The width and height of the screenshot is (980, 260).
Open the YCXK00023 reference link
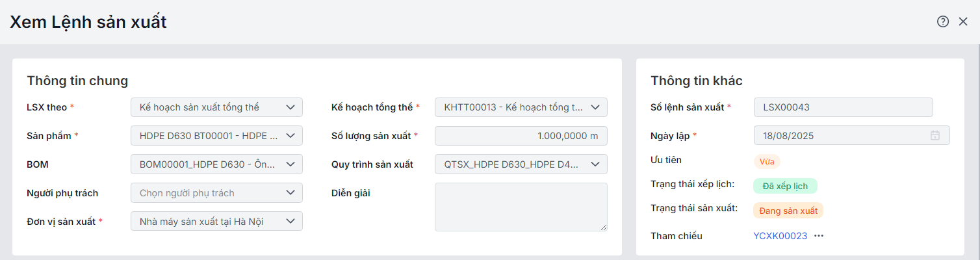click(x=780, y=236)
